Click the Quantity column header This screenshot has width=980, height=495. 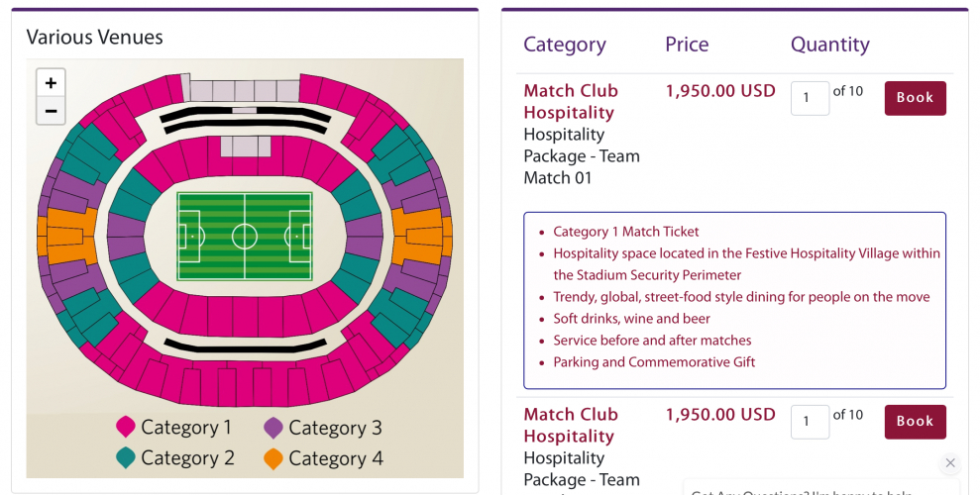(x=829, y=45)
